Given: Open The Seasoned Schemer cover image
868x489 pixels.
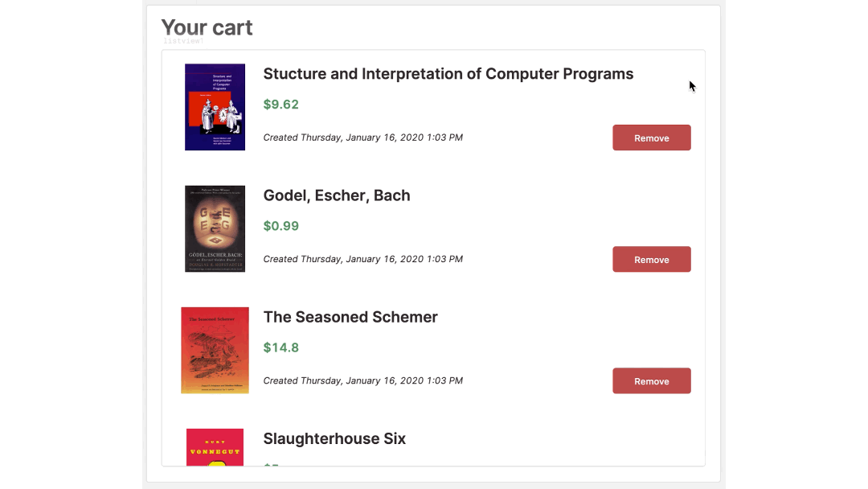Looking at the screenshot, I should pos(215,351).
